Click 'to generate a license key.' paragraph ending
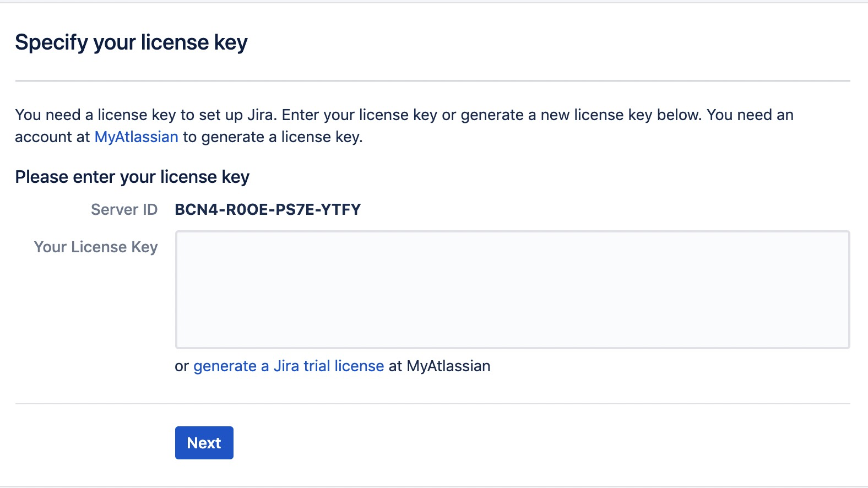Screen dimensions: 868x488 (273, 137)
